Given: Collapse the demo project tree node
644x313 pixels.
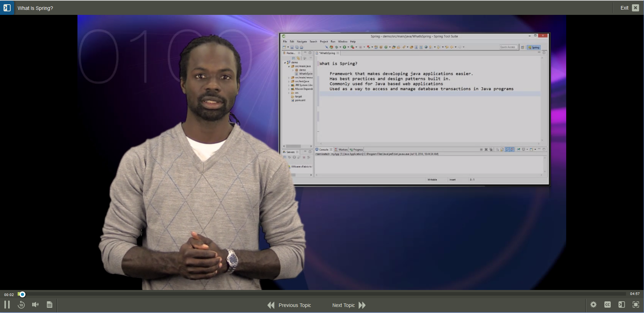Looking at the screenshot, I should click(x=285, y=62).
